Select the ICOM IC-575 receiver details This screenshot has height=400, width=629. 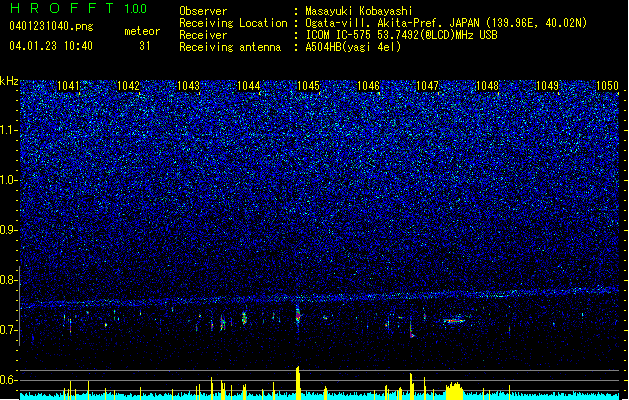(x=402, y=35)
